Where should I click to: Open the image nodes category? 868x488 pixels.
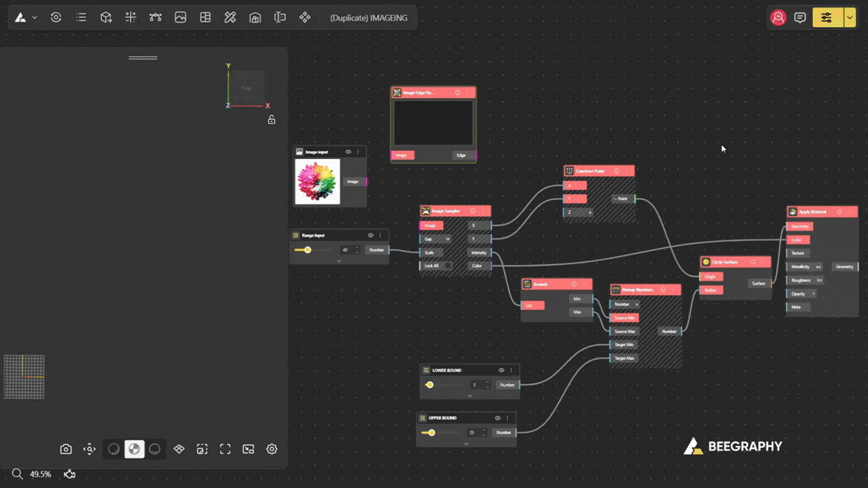pyautogui.click(x=181, y=18)
